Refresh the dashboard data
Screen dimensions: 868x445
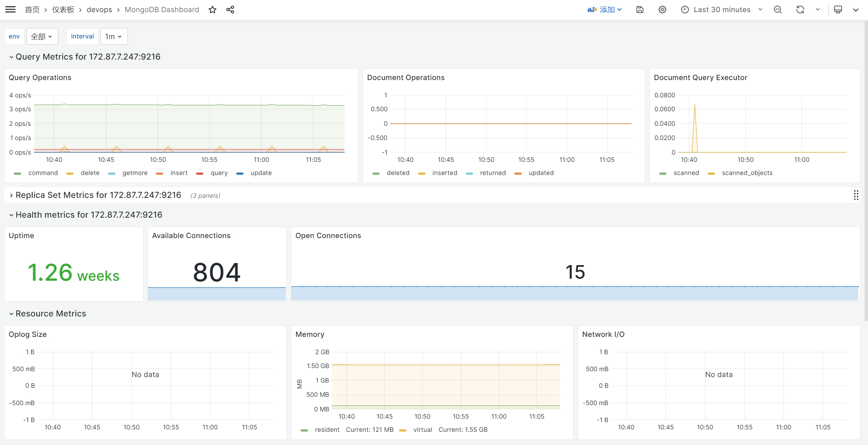click(800, 9)
